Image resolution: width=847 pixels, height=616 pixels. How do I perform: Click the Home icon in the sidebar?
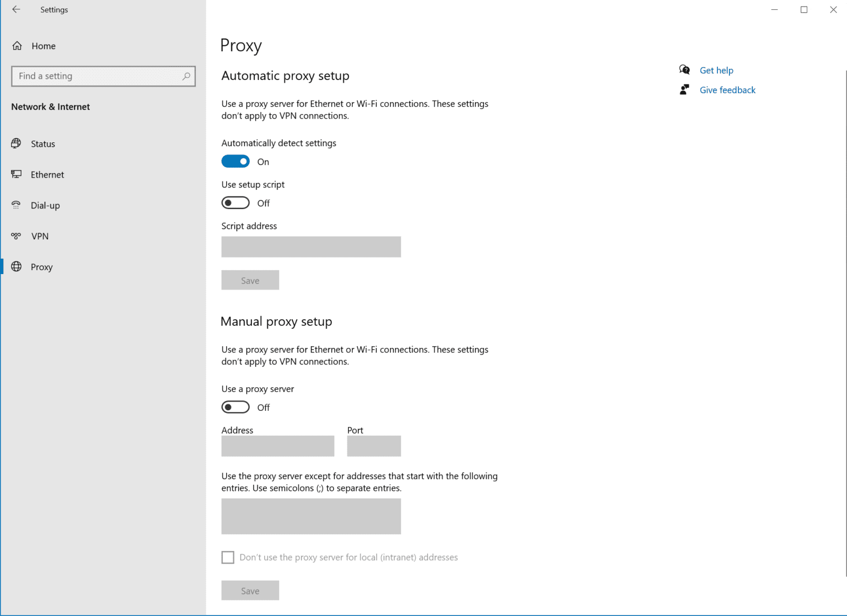[17, 46]
